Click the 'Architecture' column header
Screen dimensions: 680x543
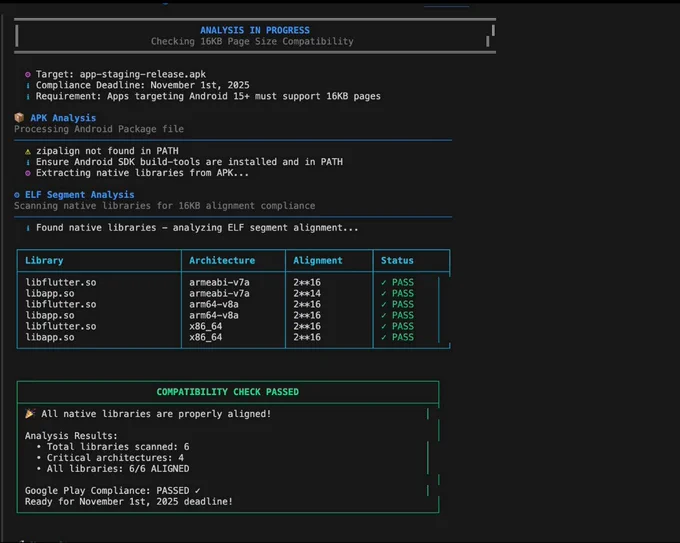click(x=222, y=260)
